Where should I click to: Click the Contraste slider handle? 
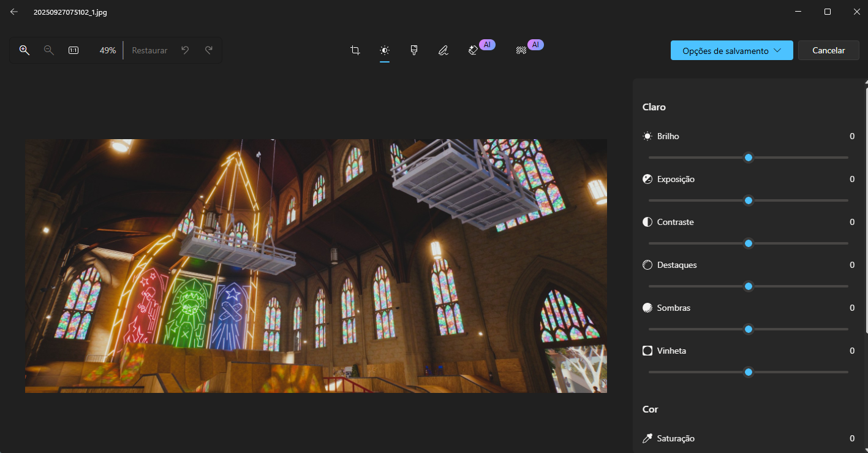(749, 243)
